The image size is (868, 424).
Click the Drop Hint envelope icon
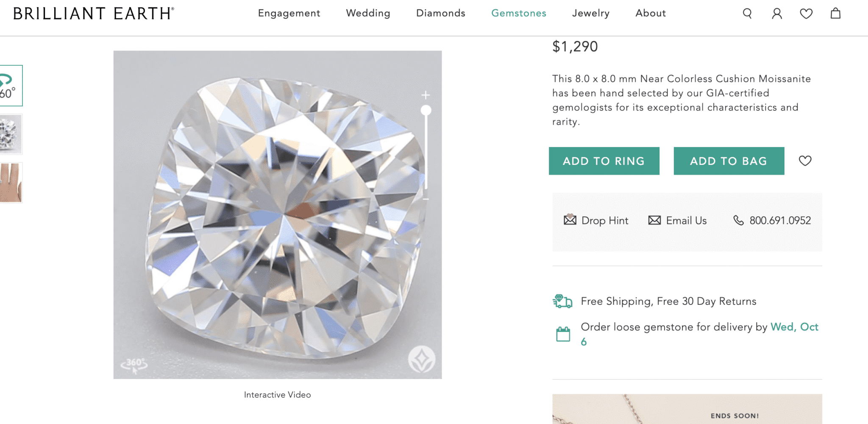coord(569,220)
